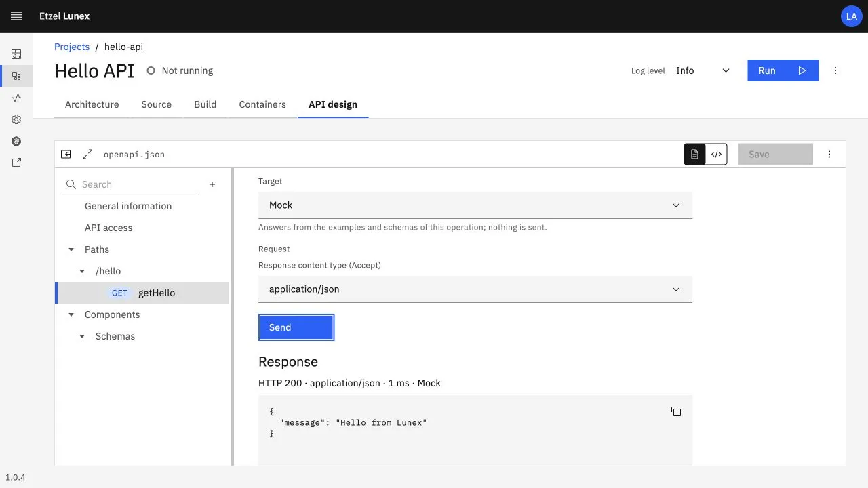
Task: Switch to the Source tab
Action: 157,104
